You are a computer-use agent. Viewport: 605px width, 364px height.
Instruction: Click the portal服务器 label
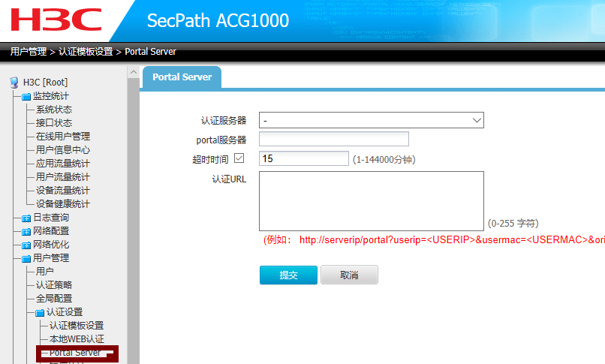coord(221,140)
